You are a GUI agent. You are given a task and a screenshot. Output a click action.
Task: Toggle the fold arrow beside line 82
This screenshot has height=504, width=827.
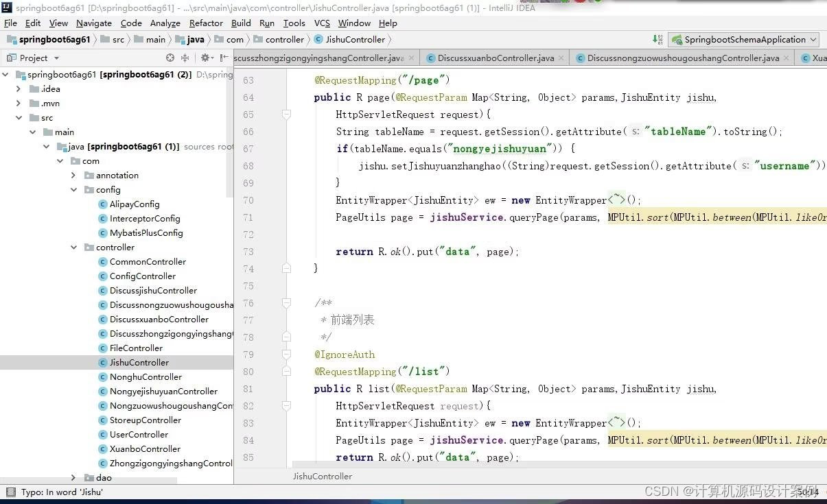287,406
